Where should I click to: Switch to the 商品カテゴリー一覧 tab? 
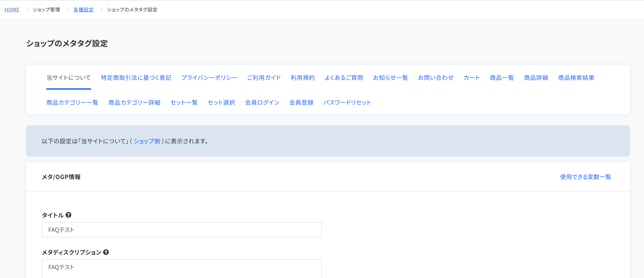pyautogui.click(x=72, y=102)
